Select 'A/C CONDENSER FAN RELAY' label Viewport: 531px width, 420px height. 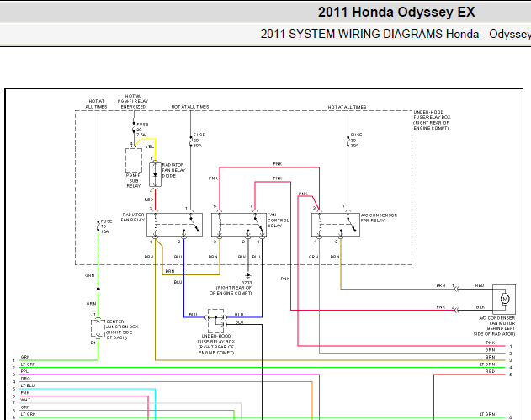[379, 218]
